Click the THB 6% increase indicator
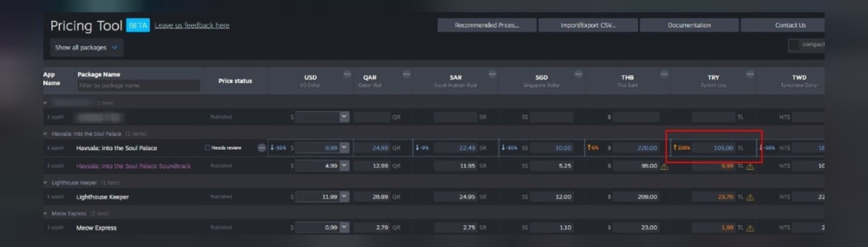Viewport: 868px width, 247px height. click(593, 148)
